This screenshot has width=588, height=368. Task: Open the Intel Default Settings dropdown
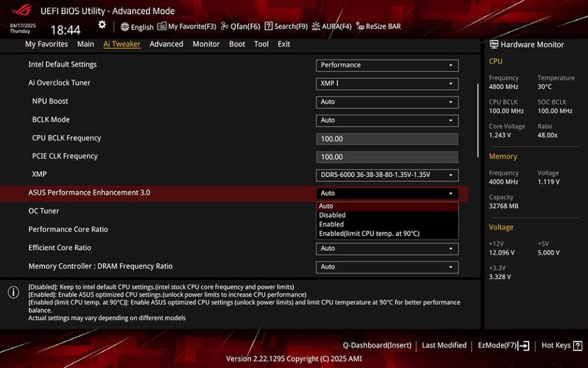pyautogui.click(x=387, y=66)
